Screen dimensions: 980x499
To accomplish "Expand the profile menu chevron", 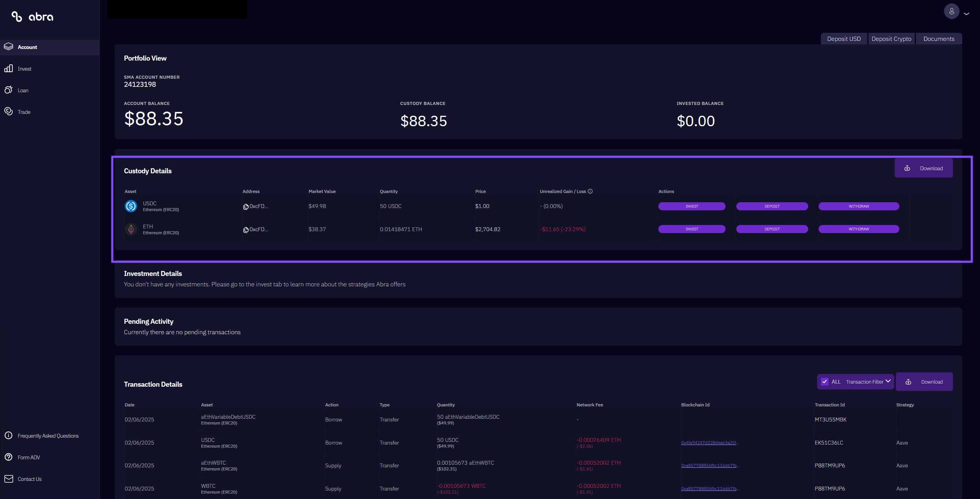I will (966, 14).
